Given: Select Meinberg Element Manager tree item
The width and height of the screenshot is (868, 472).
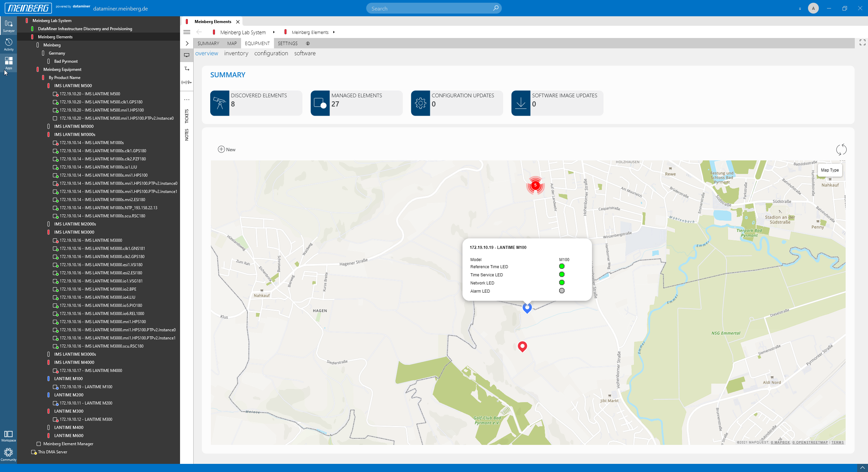Looking at the screenshot, I should click(68, 444).
